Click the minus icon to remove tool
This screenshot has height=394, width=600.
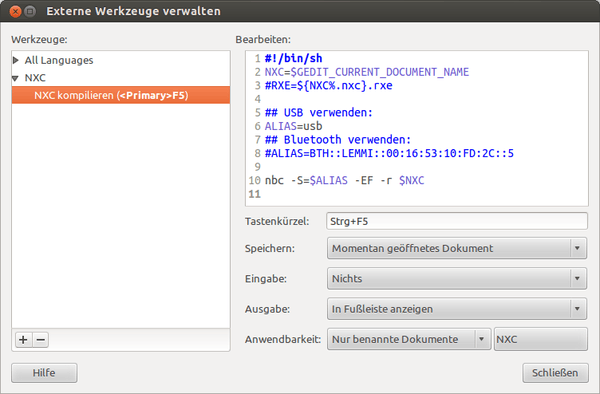(x=41, y=339)
